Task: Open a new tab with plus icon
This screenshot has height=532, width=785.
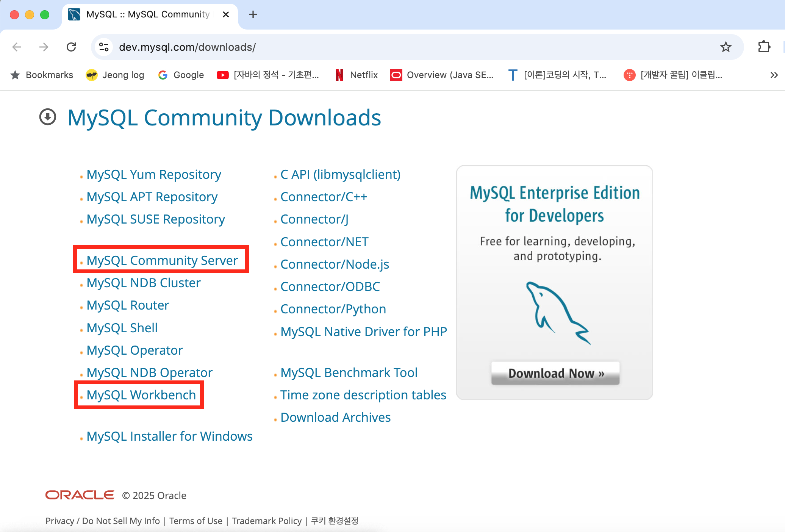Action: (x=253, y=14)
